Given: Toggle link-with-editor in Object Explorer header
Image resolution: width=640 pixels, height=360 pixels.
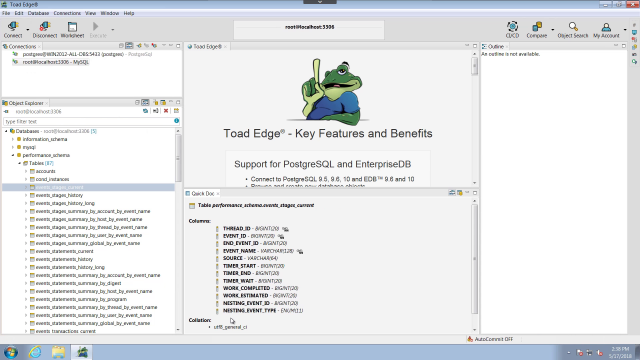Looking at the screenshot, I should coord(145,102).
